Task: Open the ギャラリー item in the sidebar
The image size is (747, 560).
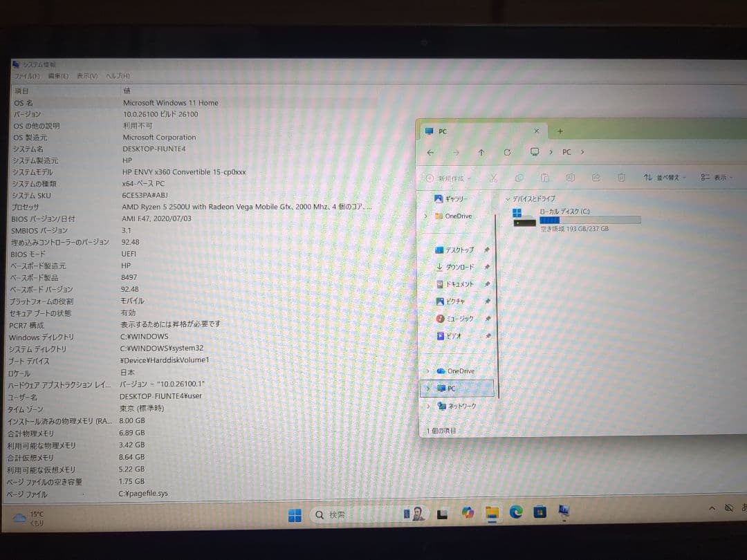Action: click(456, 199)
